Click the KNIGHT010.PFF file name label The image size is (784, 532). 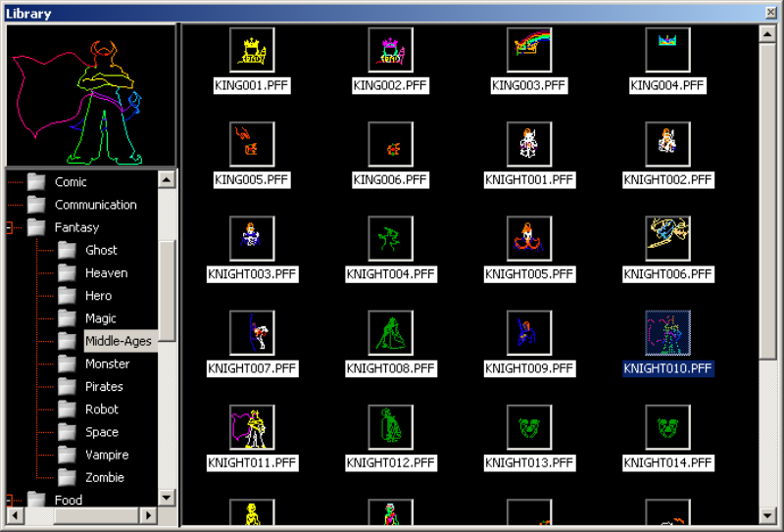(668, 368)
